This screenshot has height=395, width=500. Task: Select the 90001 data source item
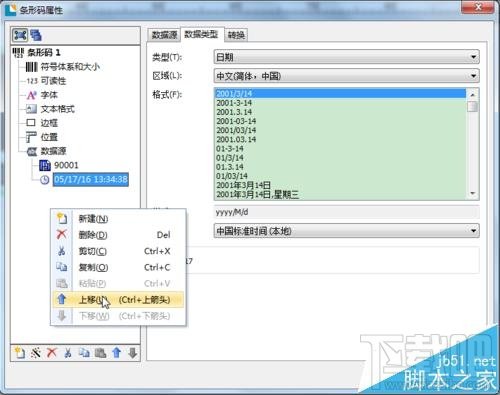[x=66, y=165]
